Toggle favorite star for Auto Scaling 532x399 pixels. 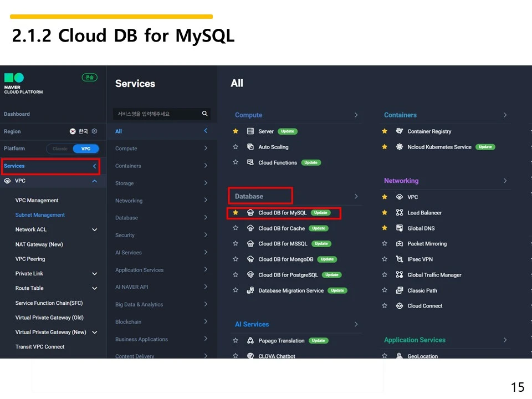[x=236, y=146]
